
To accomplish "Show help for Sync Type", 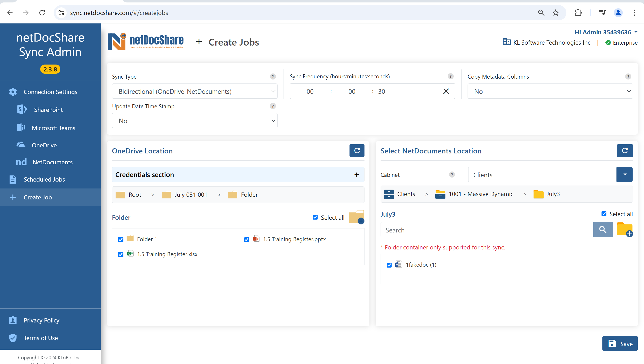I will [x=273, y=77].
